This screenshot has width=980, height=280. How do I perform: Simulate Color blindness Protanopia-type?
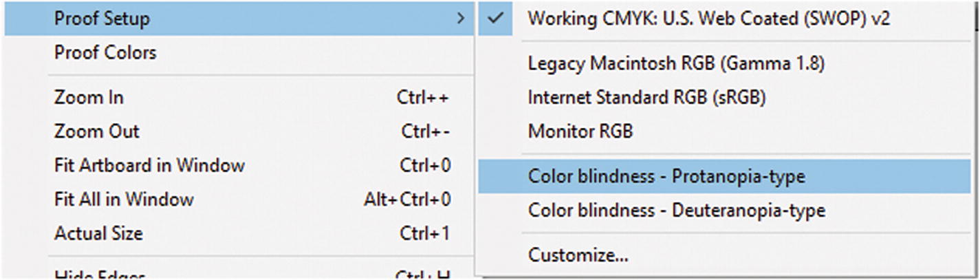666,177
